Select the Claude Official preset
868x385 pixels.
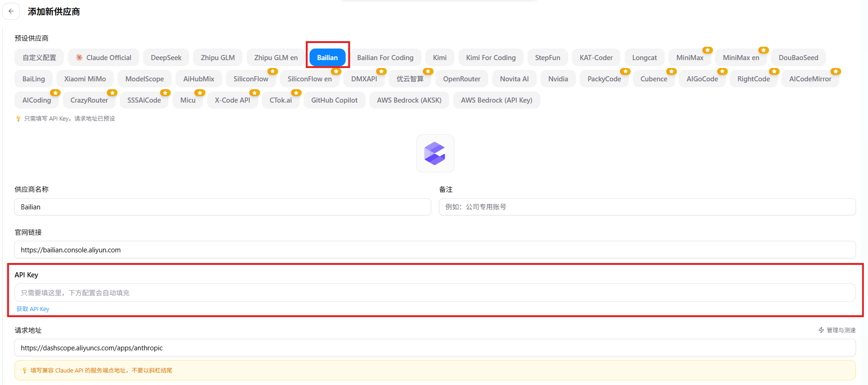coord(104,58)
